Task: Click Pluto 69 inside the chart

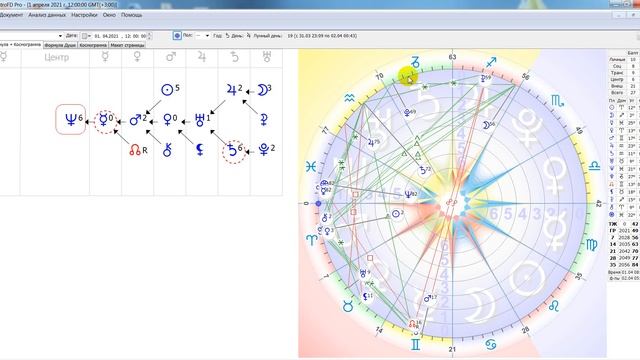Action: point(409,112)
